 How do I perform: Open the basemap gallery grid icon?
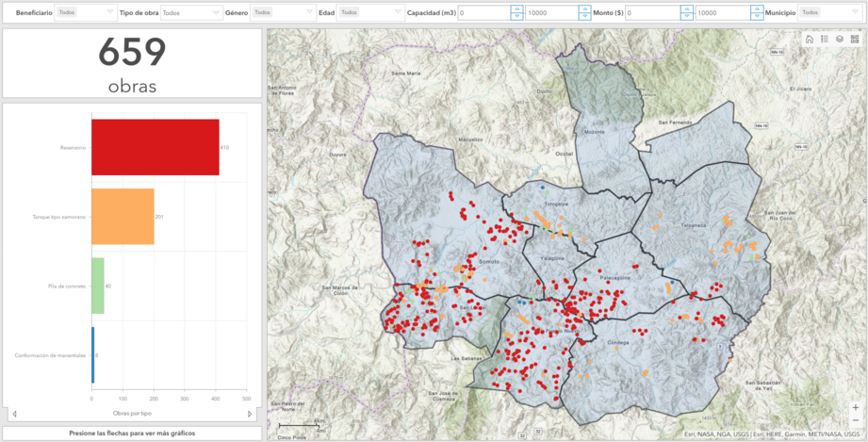pyautogui.click(x=855, y=40)
